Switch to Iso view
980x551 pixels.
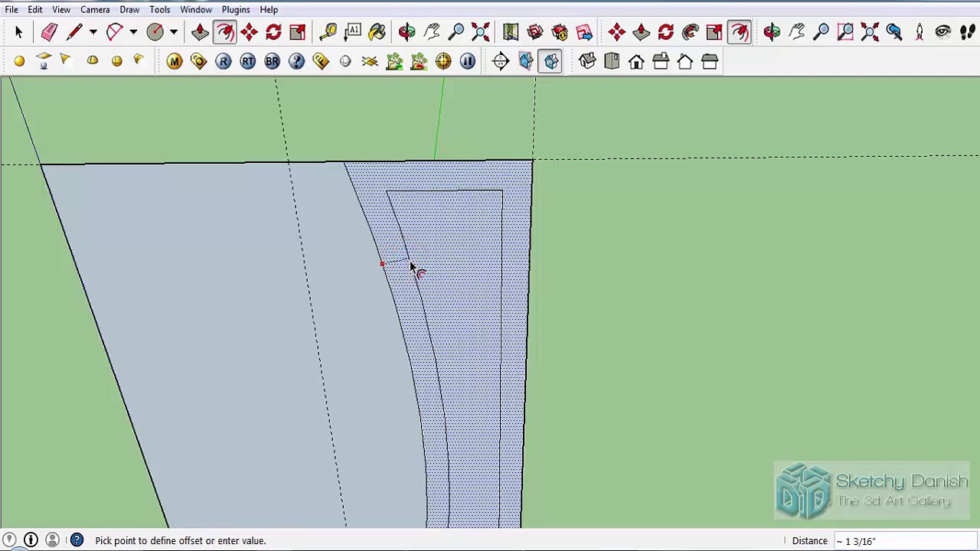click(x=587, y=61)
